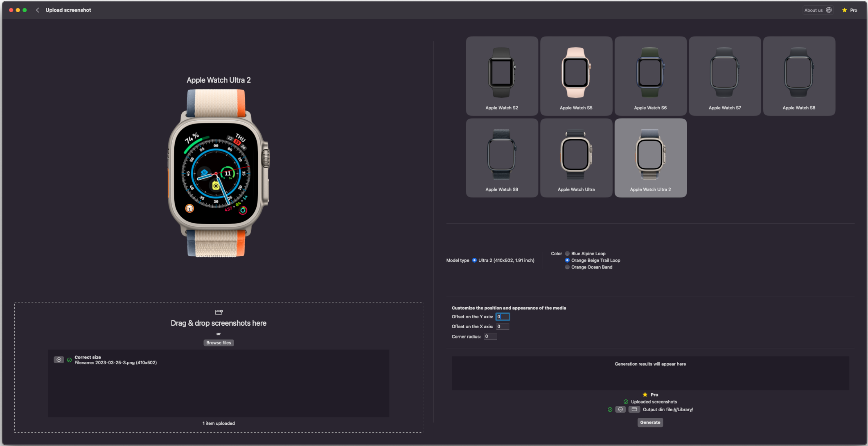This screenshot has height=446, width=868.
Task: Click the Generate button
Action: tap(650, 422)
